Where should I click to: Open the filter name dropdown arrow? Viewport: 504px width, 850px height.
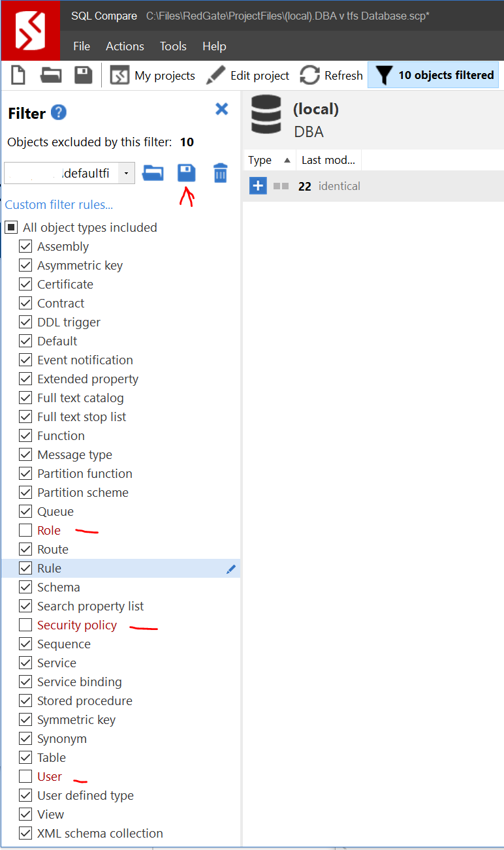click(126, 173)
